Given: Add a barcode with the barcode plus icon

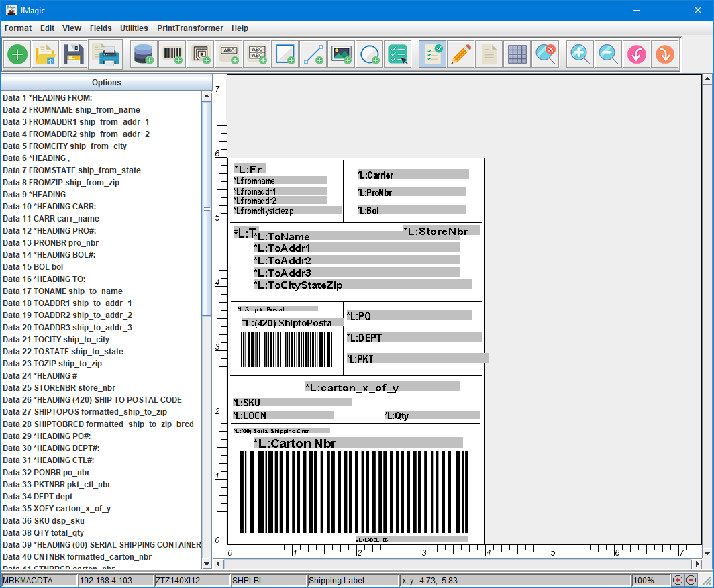Looking at the screenshot, I should [172, 54].
